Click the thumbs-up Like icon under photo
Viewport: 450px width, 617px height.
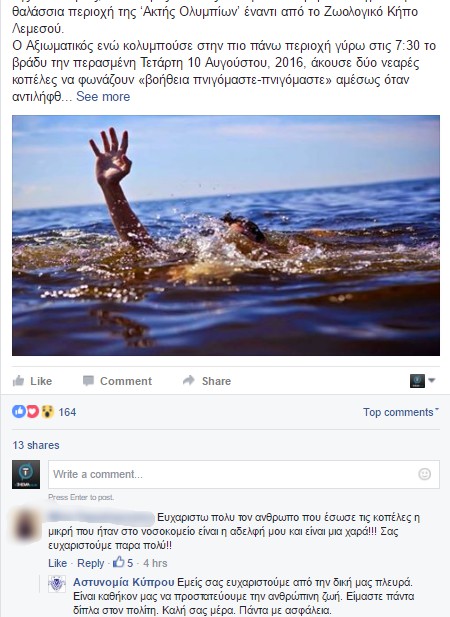click(x=18, y=381)
